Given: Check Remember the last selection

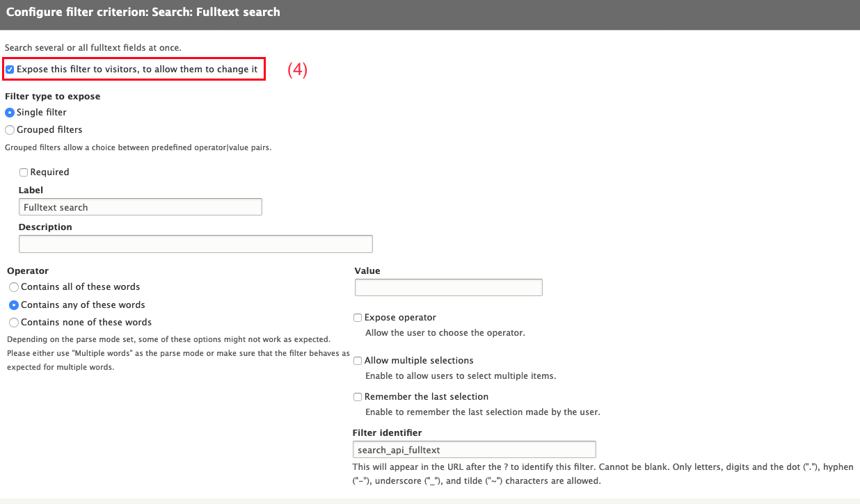Looking at the screenshot, I should pos(358,397).
